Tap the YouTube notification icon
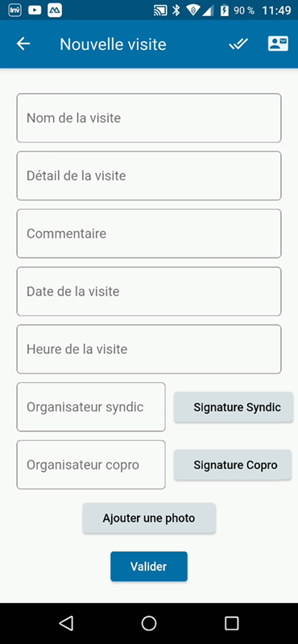This screenshot has height=644, width=298. coord(35,10)
